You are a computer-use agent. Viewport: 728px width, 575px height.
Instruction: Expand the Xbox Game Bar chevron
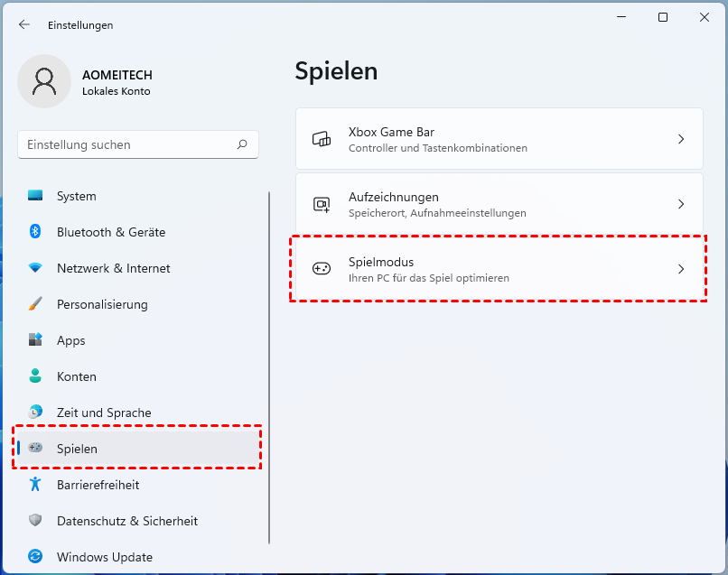681,139
